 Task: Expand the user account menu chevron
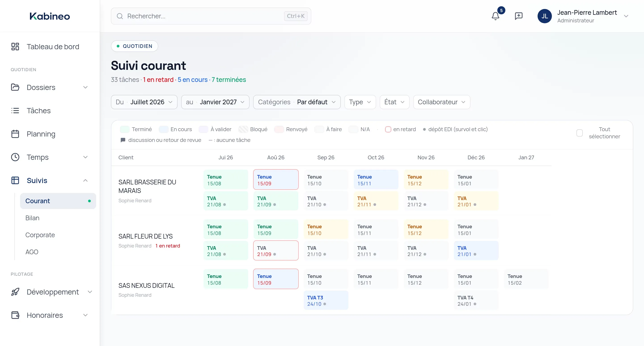coord(626,16)
